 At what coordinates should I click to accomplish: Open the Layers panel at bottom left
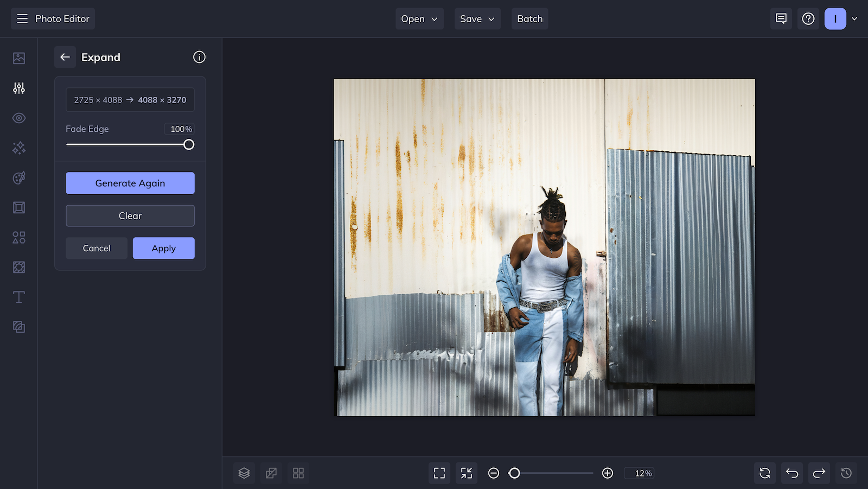click(x=244, y=473)
